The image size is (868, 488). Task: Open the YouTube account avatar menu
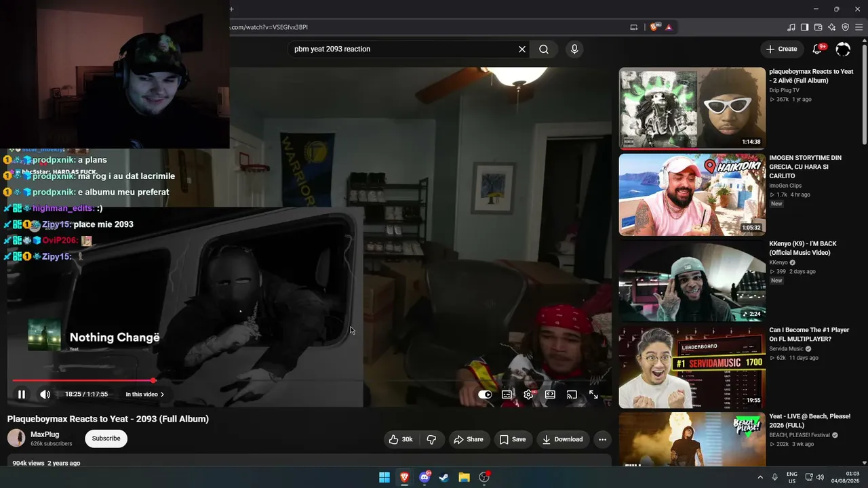coord(843,49)
